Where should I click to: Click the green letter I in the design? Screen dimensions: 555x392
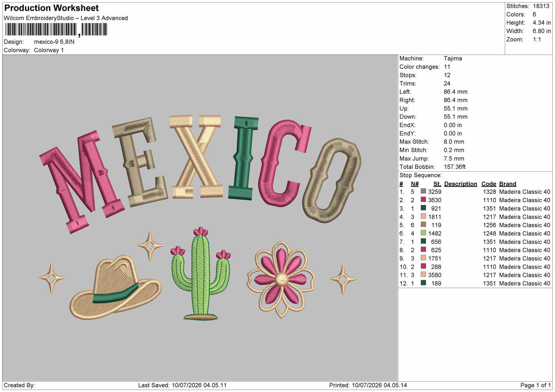[x=243, y=158]
